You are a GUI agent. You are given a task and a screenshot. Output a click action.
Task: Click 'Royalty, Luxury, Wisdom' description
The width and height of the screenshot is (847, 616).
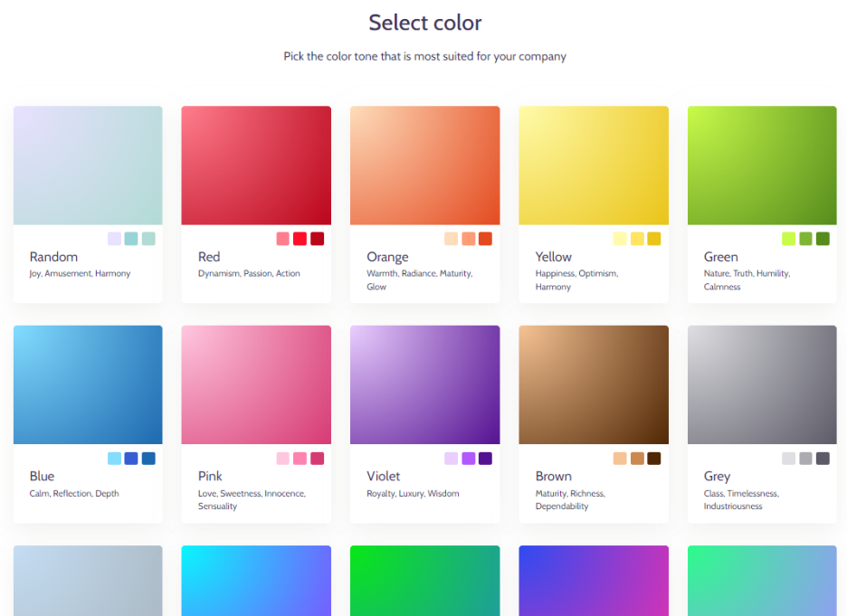click(413, 494)
